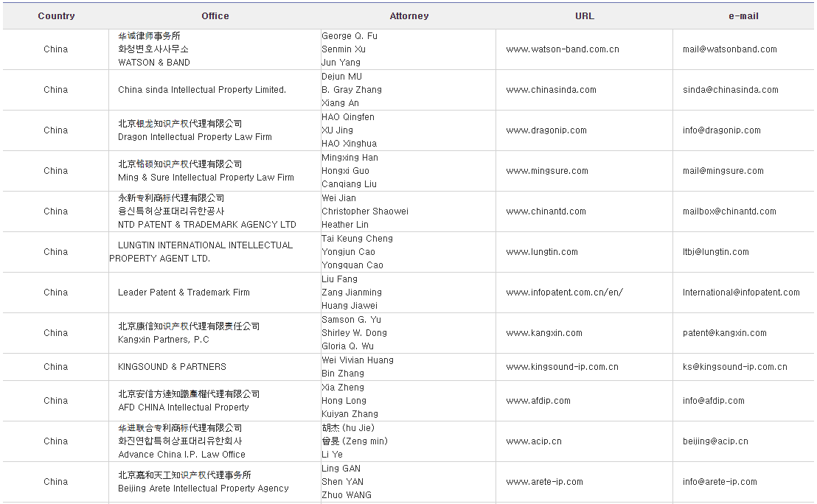Pick "LUNGTIN INTERNATIONAL INTELLECTUAL" office text
Screen dimensions: 817x504
point(205,246)
